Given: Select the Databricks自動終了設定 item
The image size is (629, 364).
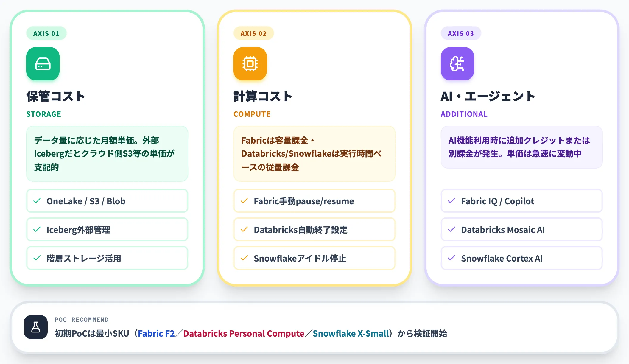Looking at the screenshot, I should tap(314, 229).
